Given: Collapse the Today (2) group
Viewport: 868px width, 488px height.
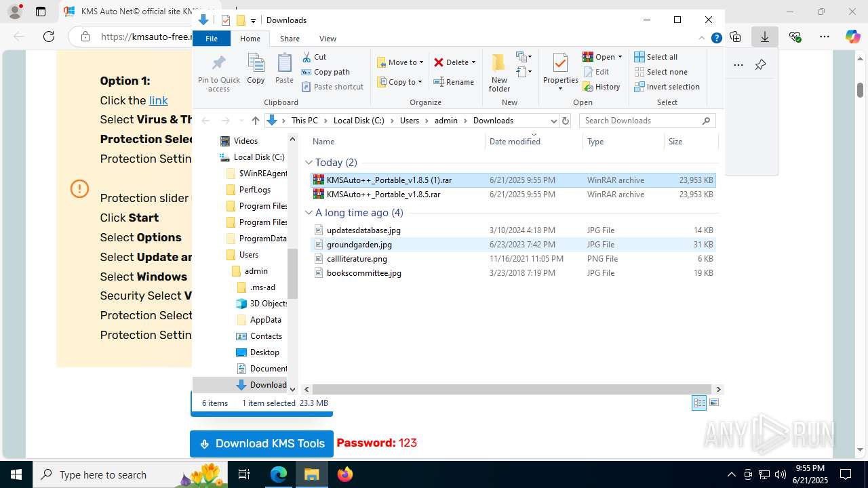Looking at the screenshot, I should [309, 163].
